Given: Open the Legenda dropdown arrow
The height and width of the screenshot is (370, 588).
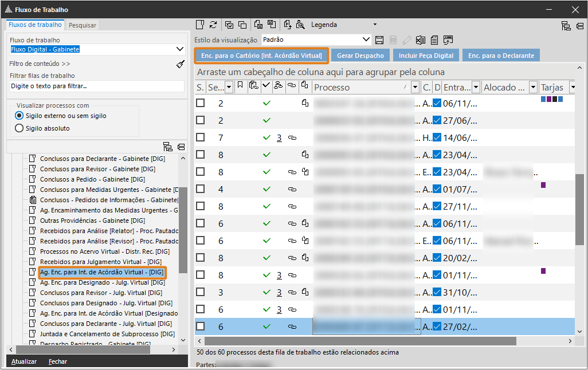Looking at the screenshot, I should pos(375,25).
